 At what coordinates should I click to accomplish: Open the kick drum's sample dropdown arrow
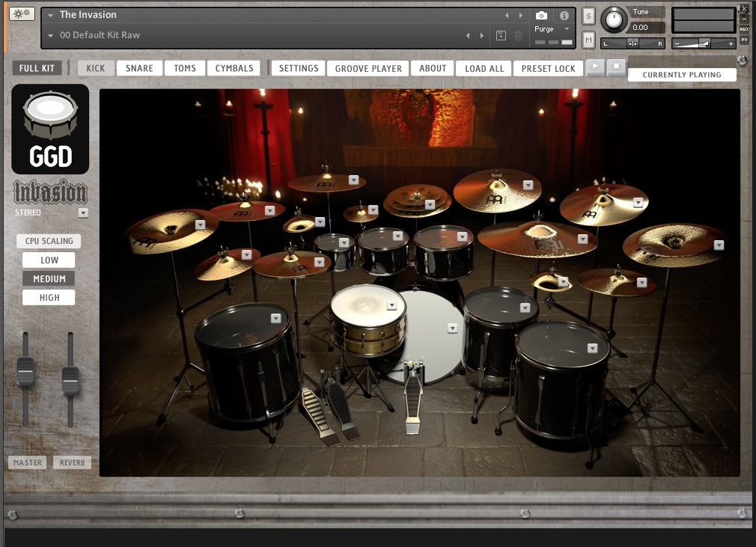(x=452, y=326)
